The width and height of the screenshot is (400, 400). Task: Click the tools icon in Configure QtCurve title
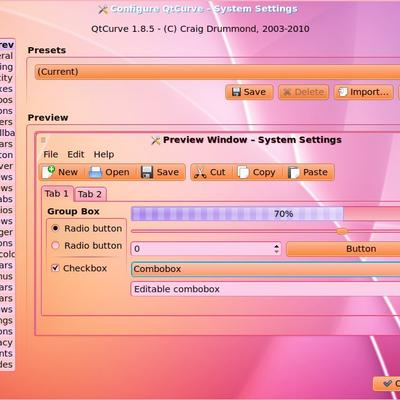(103, 10)
